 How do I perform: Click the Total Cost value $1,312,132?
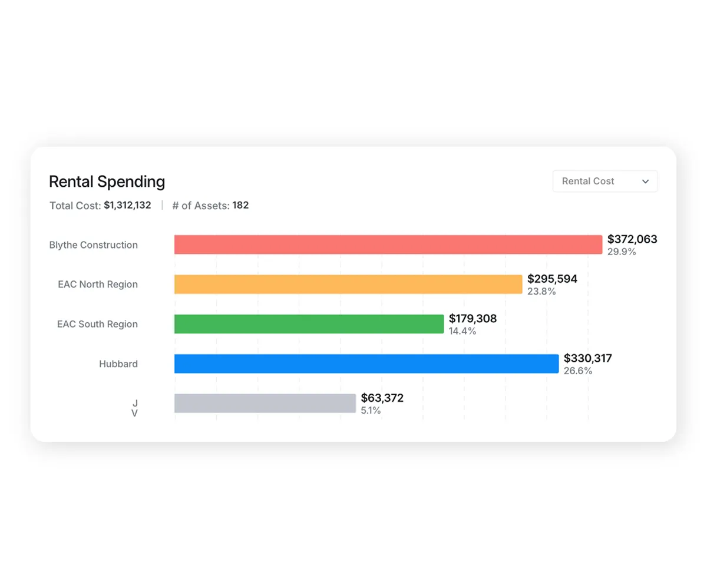tap(127, 205)
